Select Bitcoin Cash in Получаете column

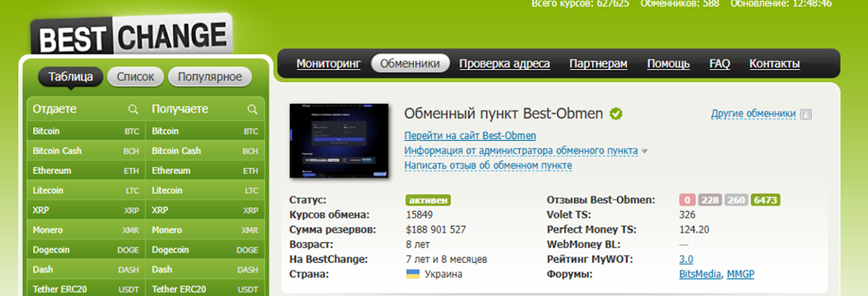click(205, 150)
